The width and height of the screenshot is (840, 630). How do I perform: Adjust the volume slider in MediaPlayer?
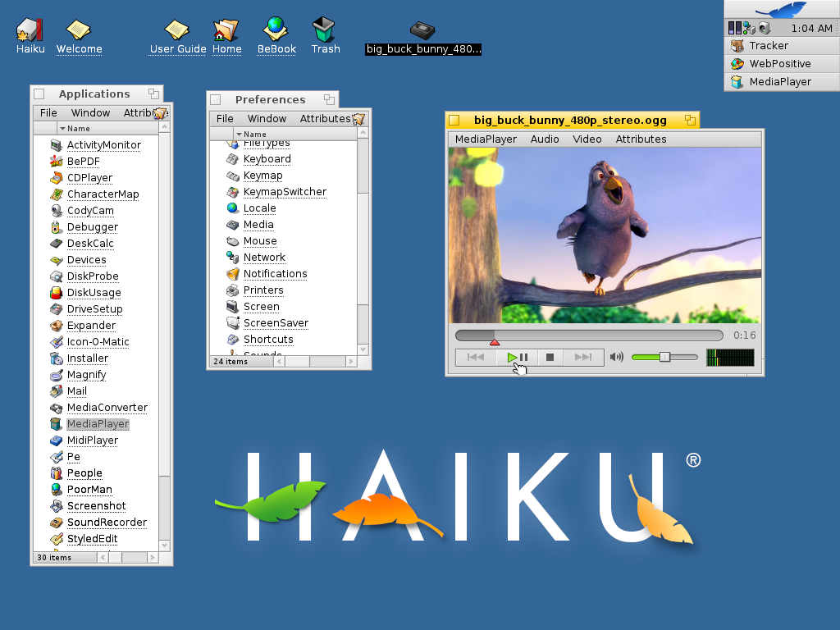pyautogui.click(x=664, y=357)
